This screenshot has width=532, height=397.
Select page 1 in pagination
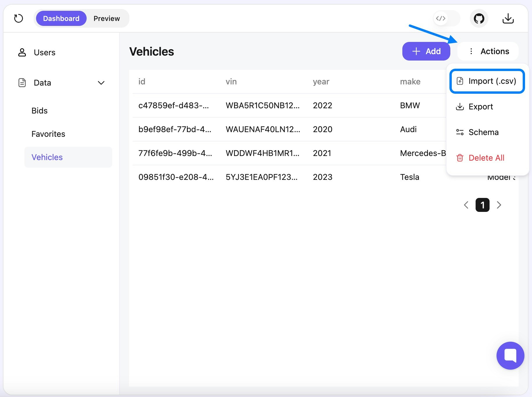tap(482, 205)
